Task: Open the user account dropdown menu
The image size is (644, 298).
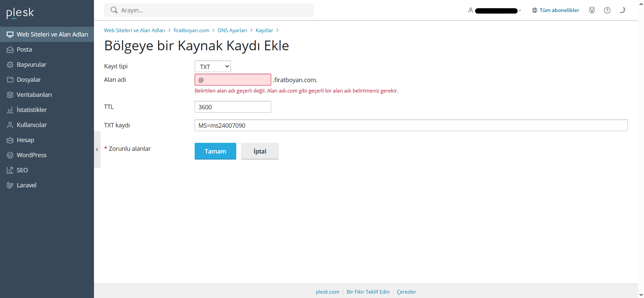Action: (x=495, y=10)
